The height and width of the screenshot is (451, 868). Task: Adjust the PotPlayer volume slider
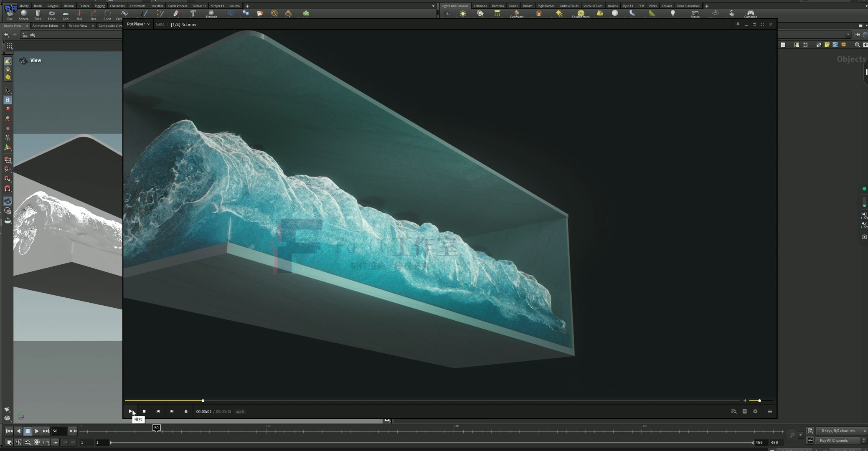click(x=759, y=400)
